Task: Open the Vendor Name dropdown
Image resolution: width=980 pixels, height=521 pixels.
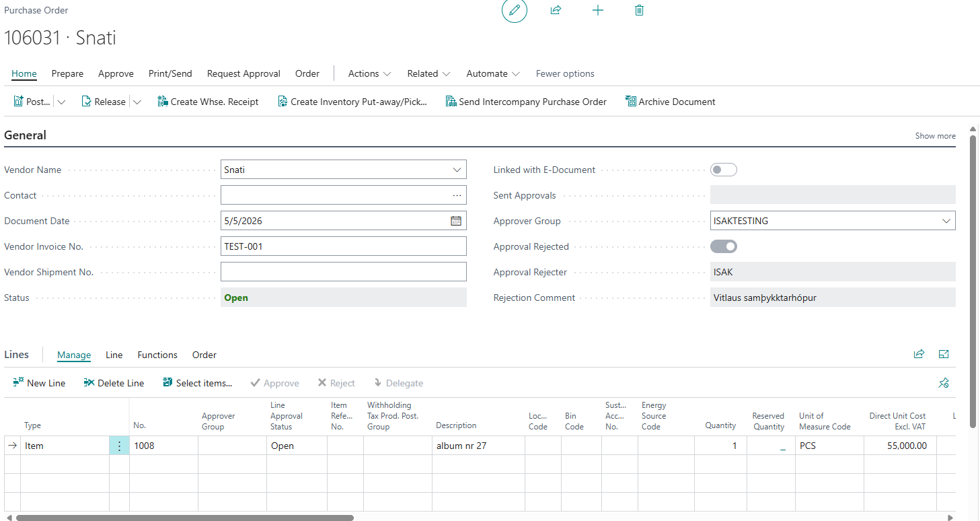Action: pyautogui.click(x=457, y=170)
